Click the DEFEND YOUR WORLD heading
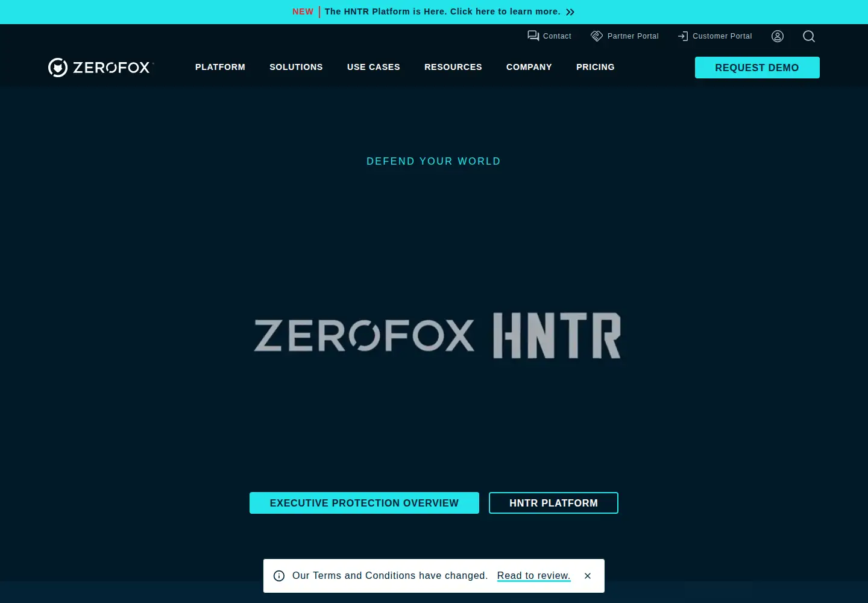Image resolution: width=868 pixels, height=603 pixels. click(433, 161)
